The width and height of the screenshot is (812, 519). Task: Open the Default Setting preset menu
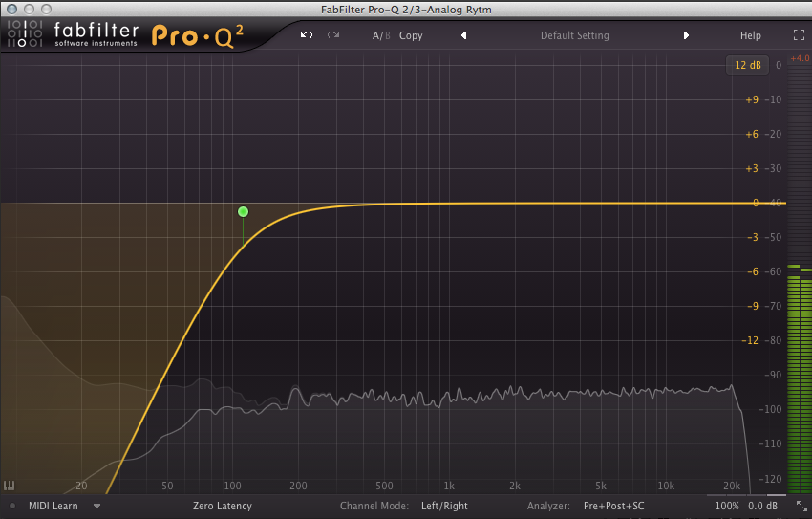[x=575, y=35]
